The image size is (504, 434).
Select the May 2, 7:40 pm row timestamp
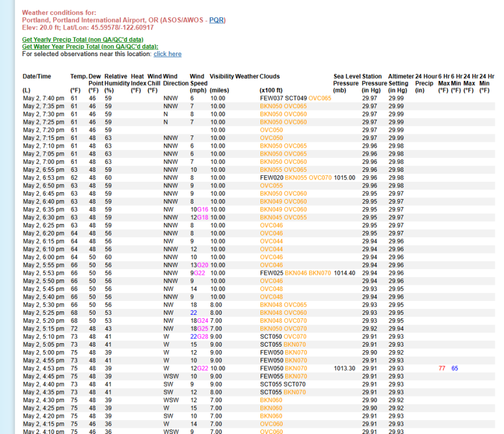point(43,98)
